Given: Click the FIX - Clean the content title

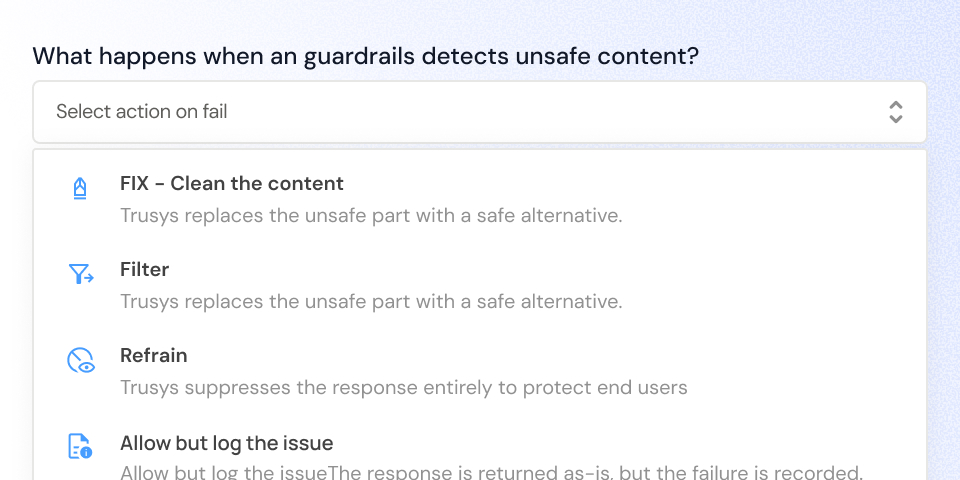Looking at the screenshot, I should pos(231,183).
